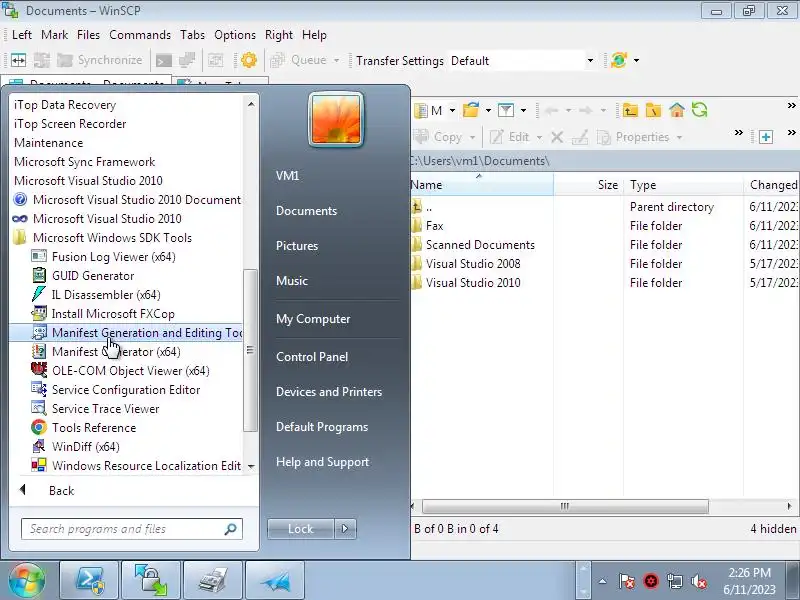
Task: Open the Left menu in WinSCP
Action: pos(21,35)
